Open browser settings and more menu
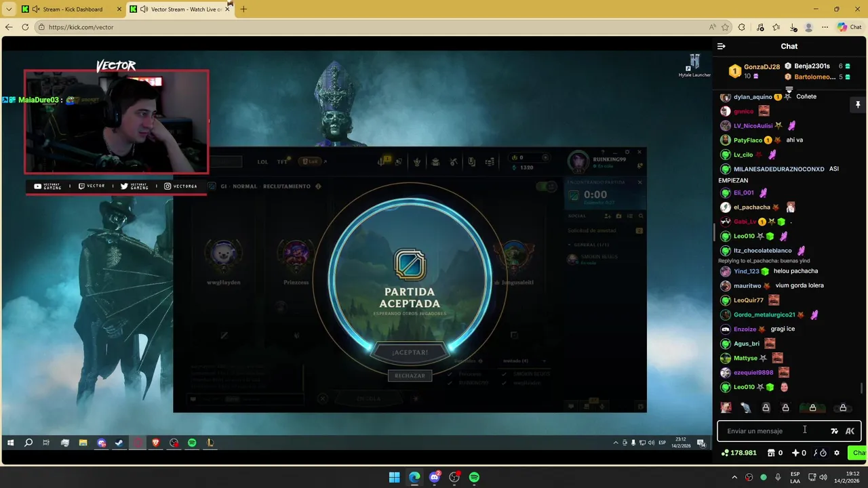868x488 pixels. click(825, 27)
